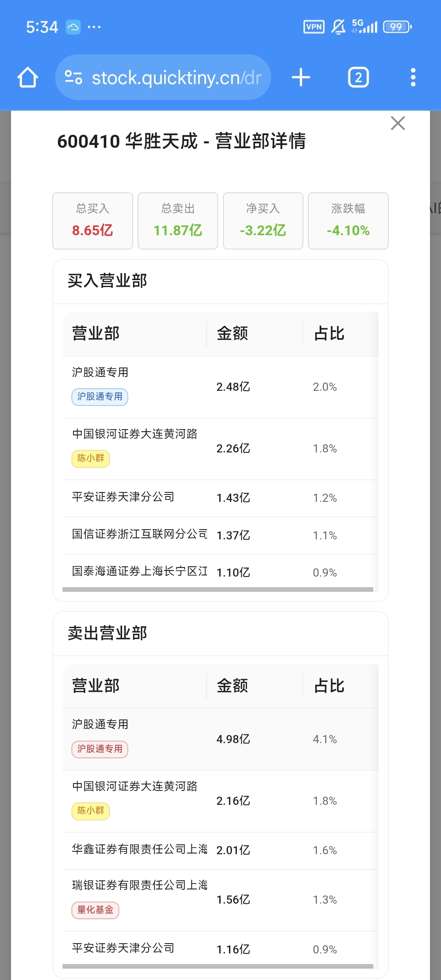Tap the 量化基金 tag under 瑞银证券
This screenshot has height=980, width=441.
96,910
